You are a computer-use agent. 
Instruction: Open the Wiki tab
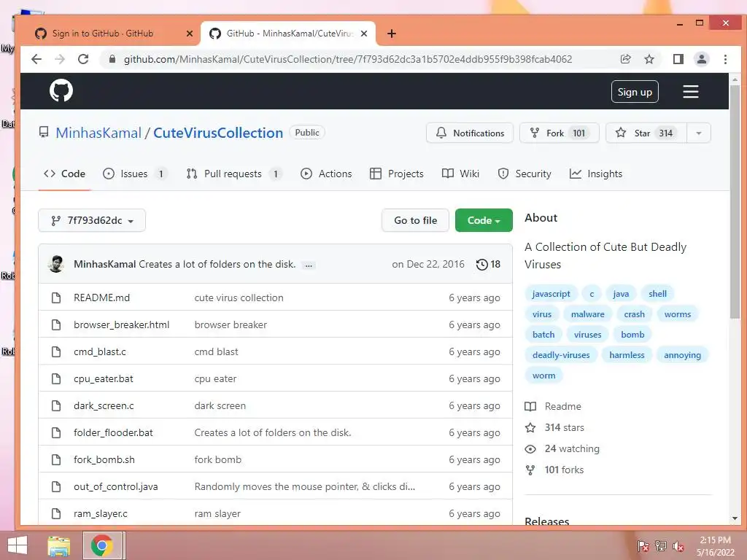click(460, 174)
